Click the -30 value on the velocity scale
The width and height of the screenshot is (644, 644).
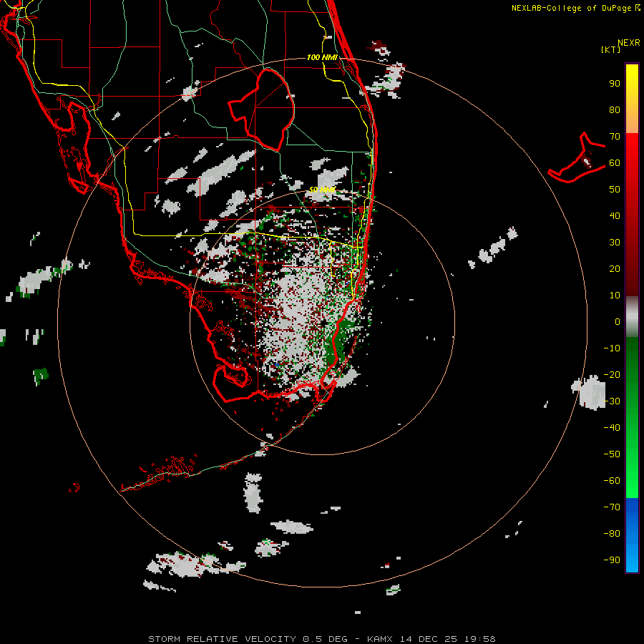612,401
